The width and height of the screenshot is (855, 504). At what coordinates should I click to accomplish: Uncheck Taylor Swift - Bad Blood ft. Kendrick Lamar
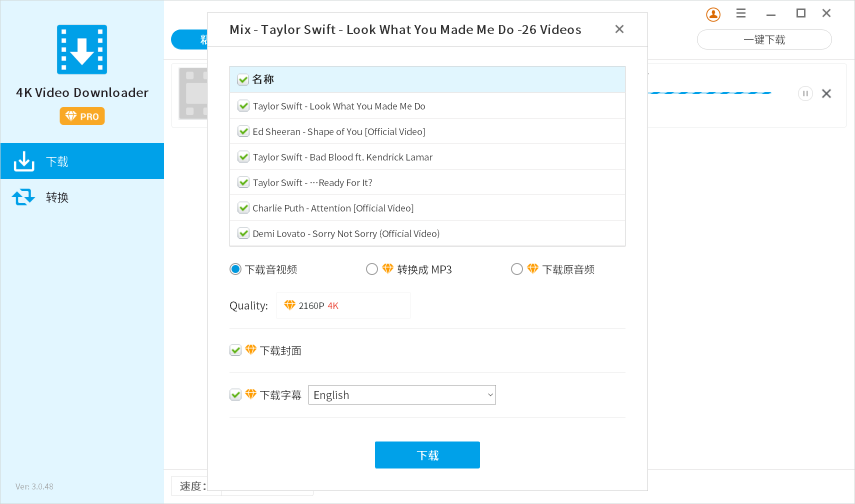(243, 157)
